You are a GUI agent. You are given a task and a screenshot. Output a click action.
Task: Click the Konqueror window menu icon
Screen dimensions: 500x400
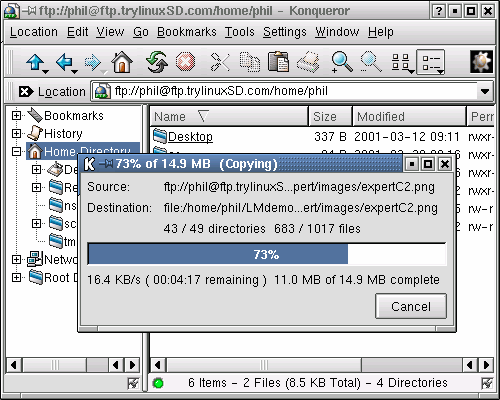click(11, 11)
